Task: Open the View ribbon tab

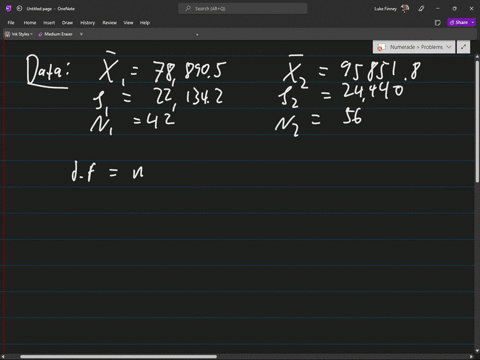Action: [x=128, y=23]
